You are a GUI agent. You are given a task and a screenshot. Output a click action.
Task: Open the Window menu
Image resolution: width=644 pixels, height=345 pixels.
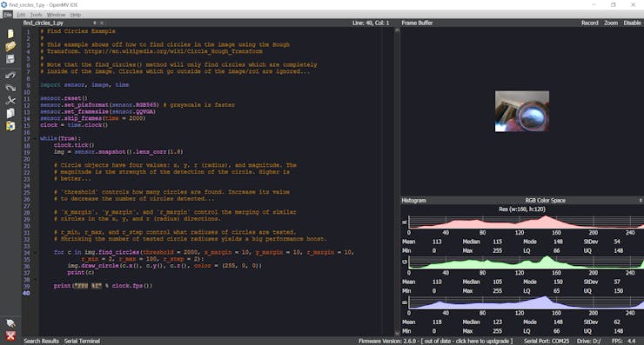(x=56, y=15)
